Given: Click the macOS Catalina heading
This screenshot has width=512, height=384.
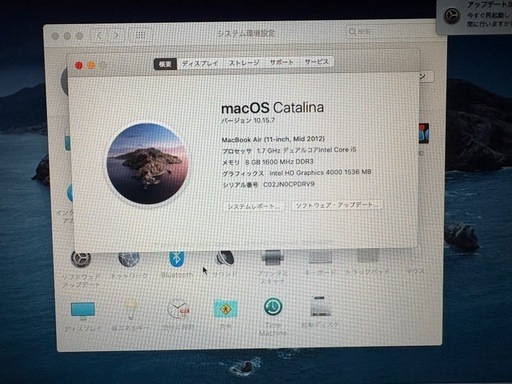Looking at the screenshot, I should [x=272, y=108].
